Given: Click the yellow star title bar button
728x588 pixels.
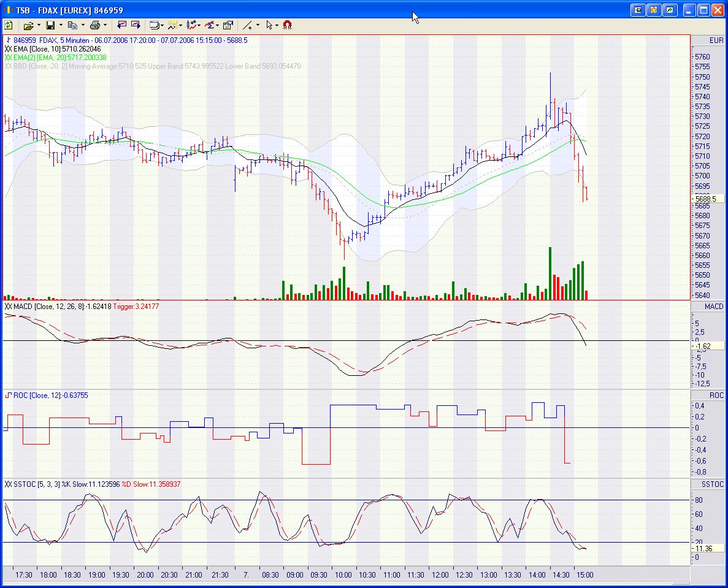Looking at the screenshot, I should [x=654, y=10].
